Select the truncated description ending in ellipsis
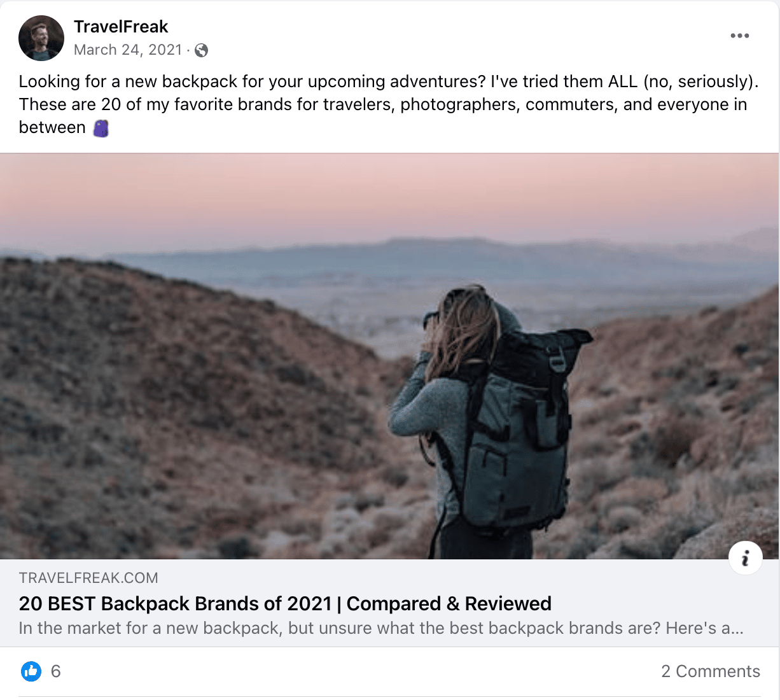The height and width of the screenshot is (700, 780). pos(380,628)
